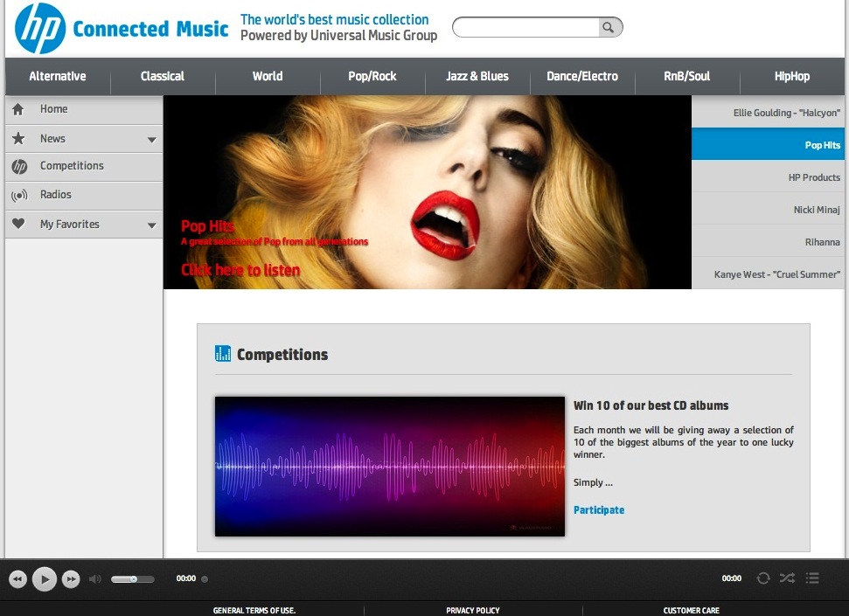Open the competition waveform image
This screenshot has height=616, width=849.
(390, 467)
